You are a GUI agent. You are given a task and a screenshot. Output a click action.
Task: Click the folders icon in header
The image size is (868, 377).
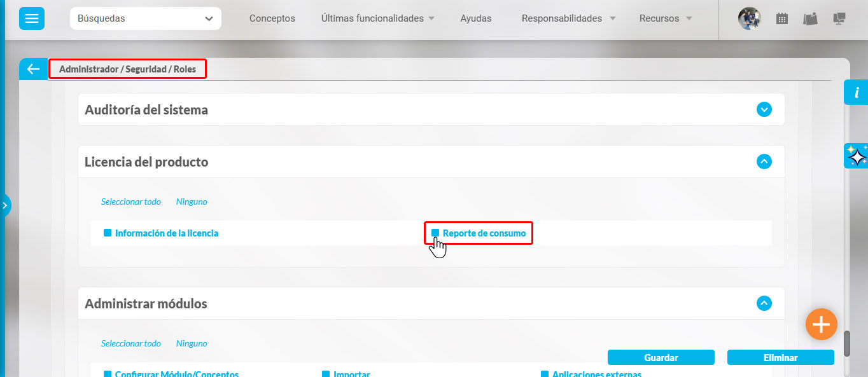tap(810, 19)
